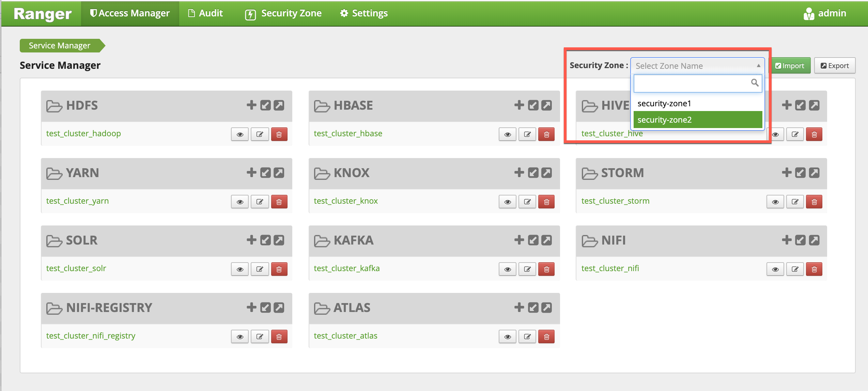This screenshot has height=391, width=868.
Task: Collapse the Select Zone Name dropdown
Action: coord(697,66)
